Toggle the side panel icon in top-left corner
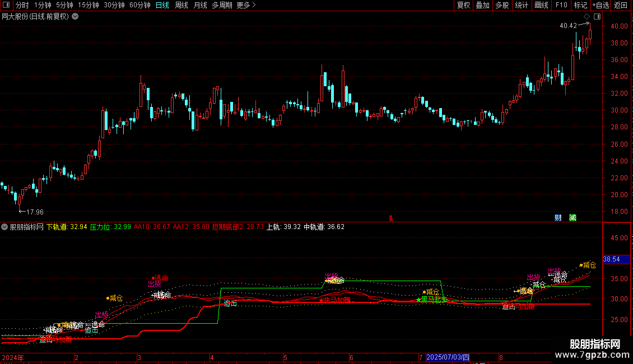Viewport: 633px width, 364px height. click(x=6, y=5)
